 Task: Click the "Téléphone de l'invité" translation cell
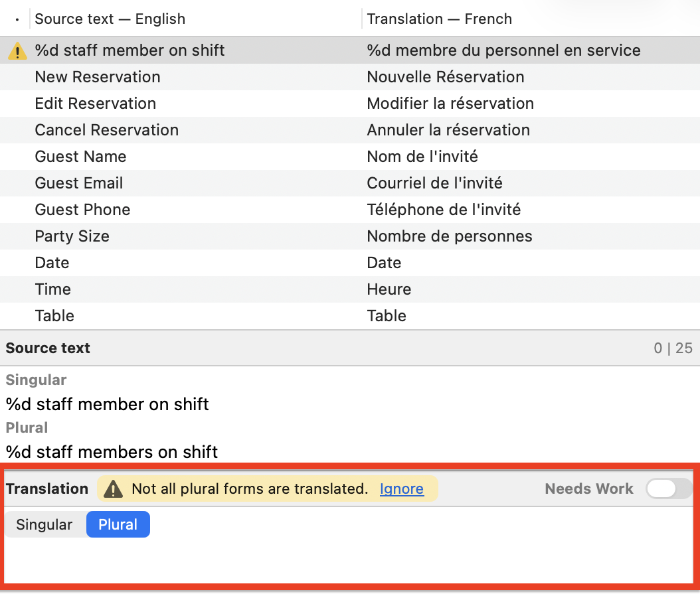pos(444,210)
